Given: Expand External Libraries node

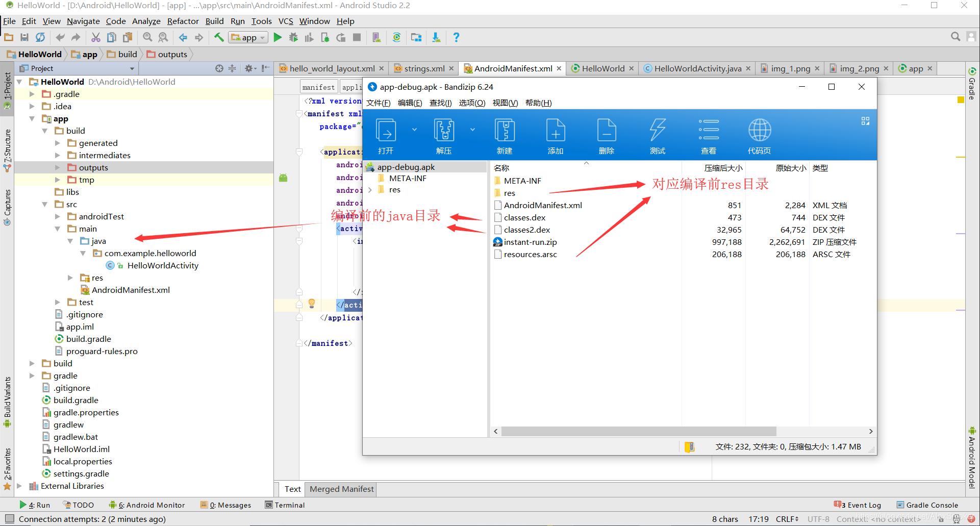Looking at the screenshot, I should (19, 486).
